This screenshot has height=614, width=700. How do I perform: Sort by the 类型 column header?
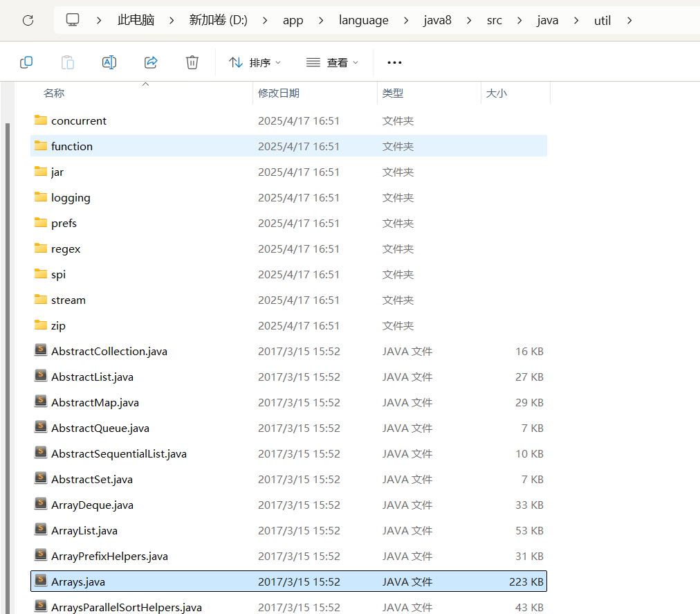coord(393,93)
